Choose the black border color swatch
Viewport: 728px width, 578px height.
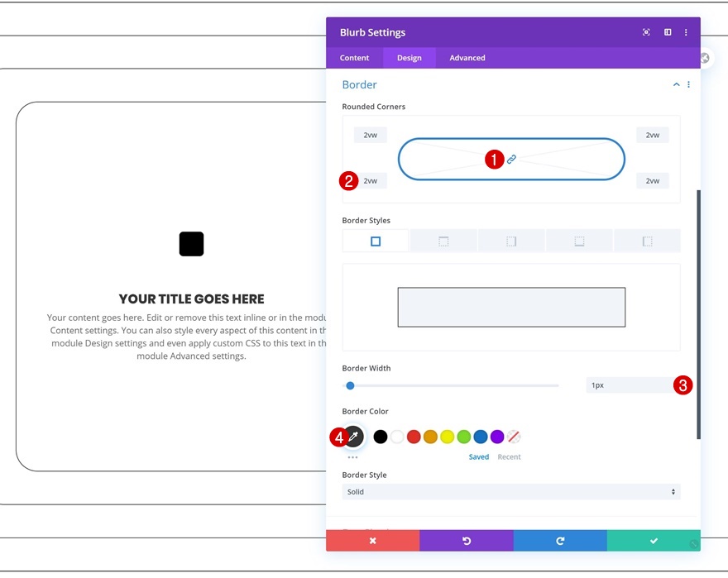381,437
